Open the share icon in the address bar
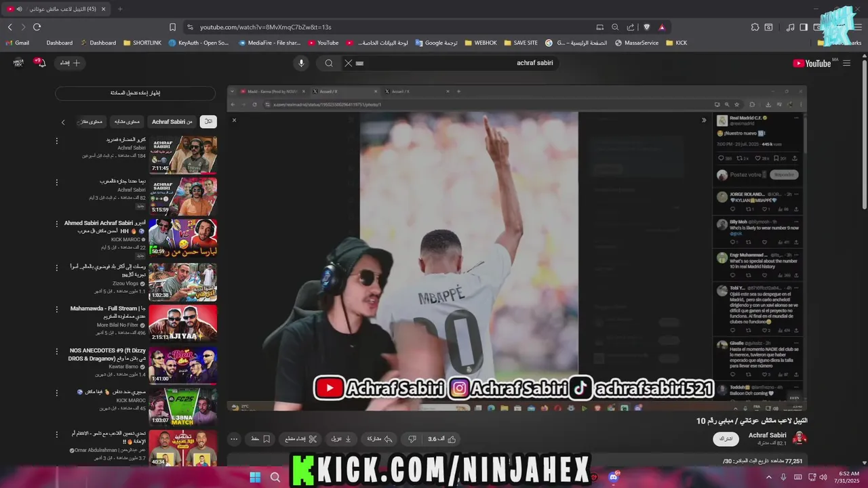Image resolution: width=868 pixels, height=488 pixels. click(x=631, y=27)
